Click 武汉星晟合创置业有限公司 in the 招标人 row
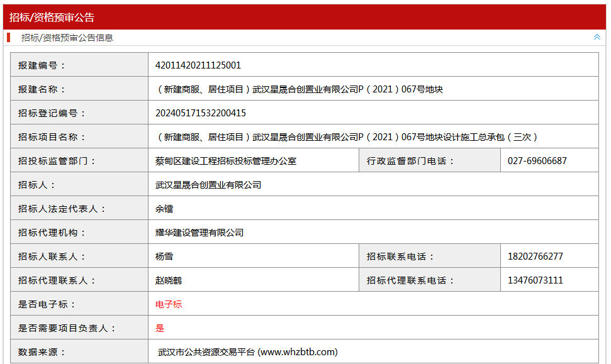 pos(208,185)
